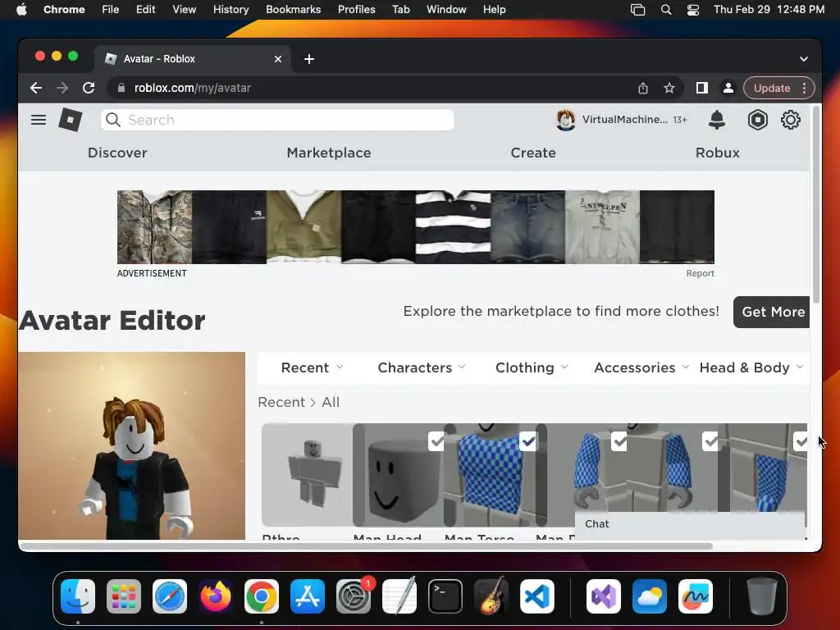
Task: Open Finder from the dock
Action: (x=78, y=596)
